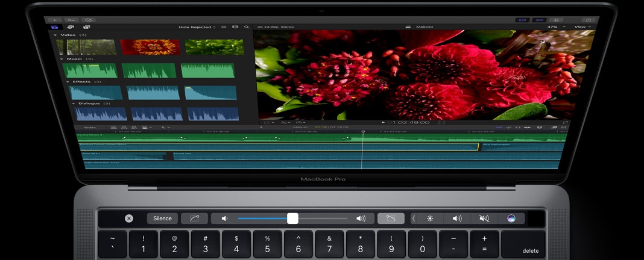This screenshot has width=644, height=260.
Task: Select the Forest Day timeline clip
Action: [x=367, y=156]
